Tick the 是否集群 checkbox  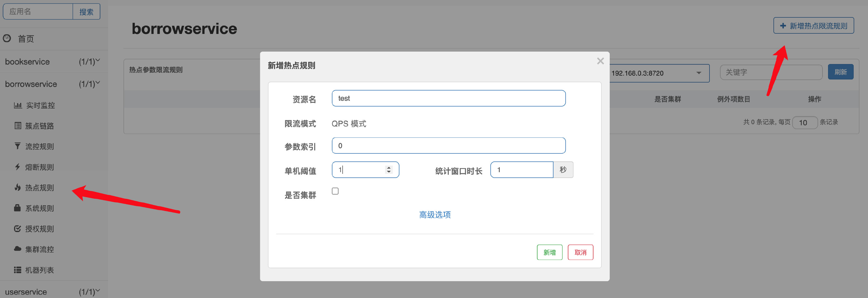(x=335, y=191)
